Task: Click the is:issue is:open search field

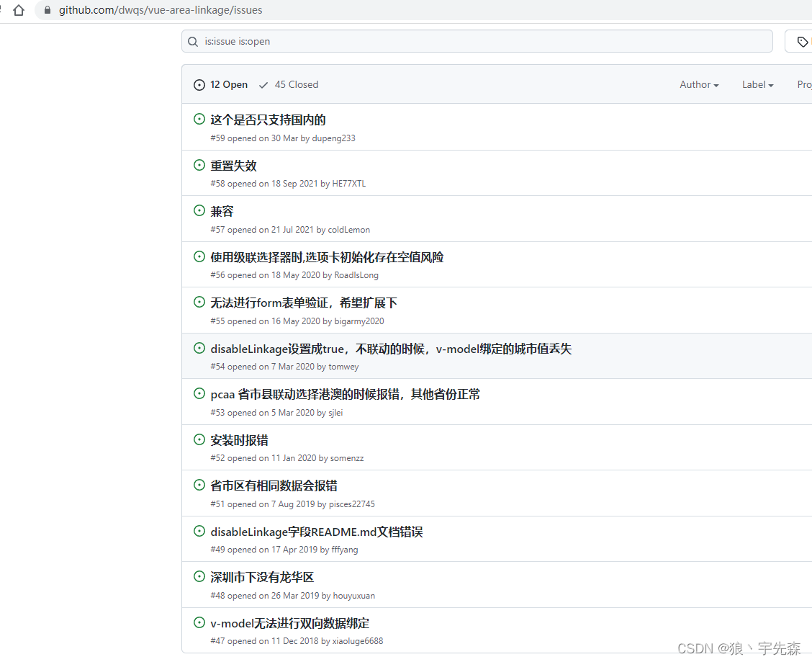Action: click(x=477, y=41)
